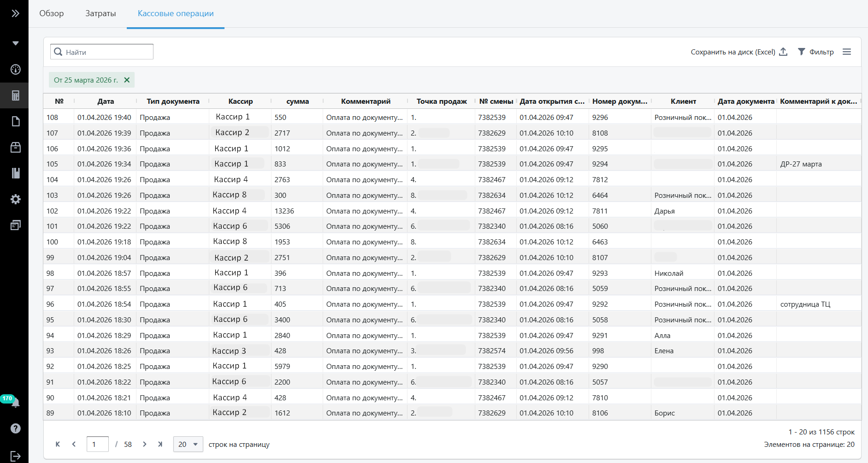Open the rows per page dropdown
The width and height of the screenshot is (868, 463).
[x=188, y=444]
